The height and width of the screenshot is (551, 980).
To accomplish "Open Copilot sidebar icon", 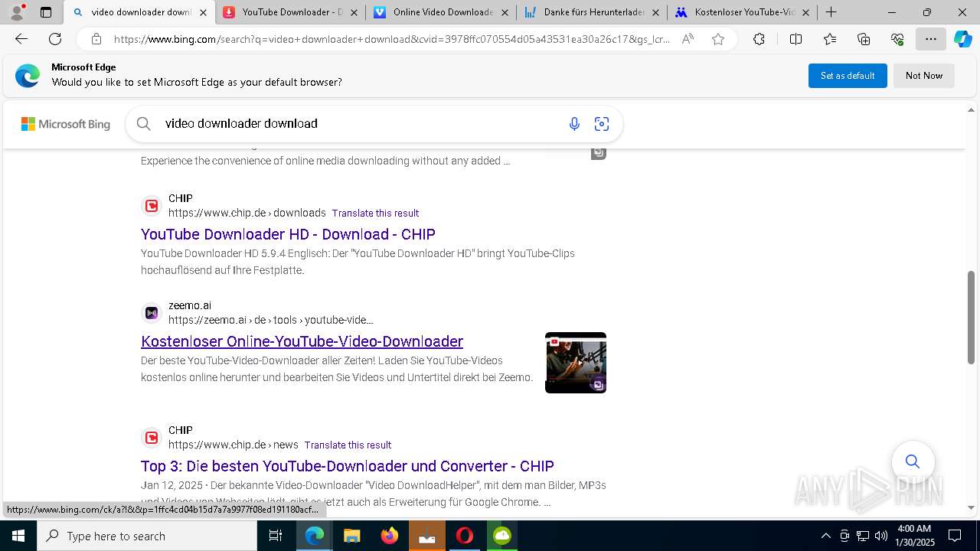I will pyautogui.click(x=962, y=40).
